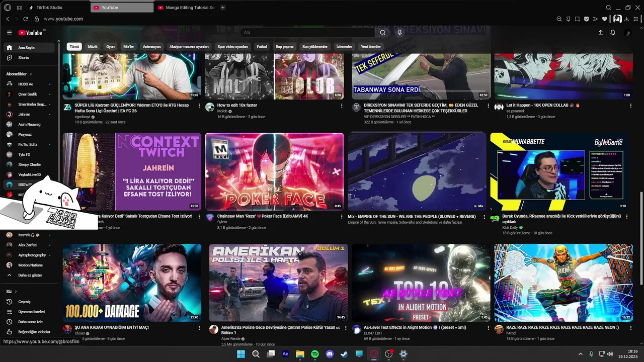Open 'Daha sonra izle' in the sidebar
Screen dimensions: 644x362
pos(28,322)
